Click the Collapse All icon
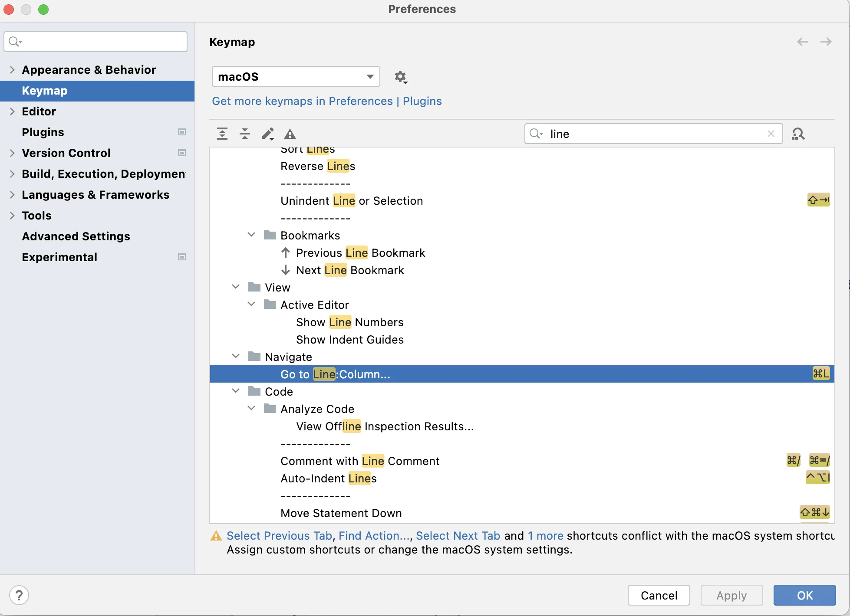Image resolution: width=850 pixels, height=616 pixels. click(245, 134)
